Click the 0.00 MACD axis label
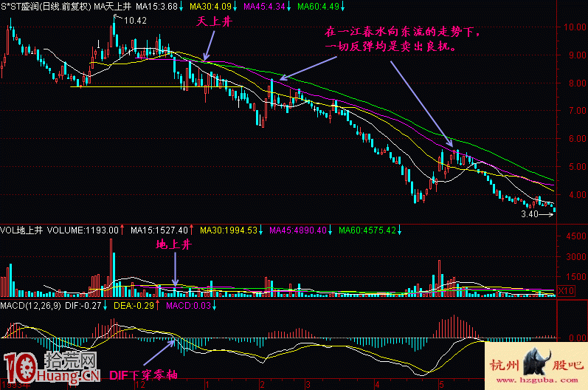588x390 pixels. click(x=577, y=338)
